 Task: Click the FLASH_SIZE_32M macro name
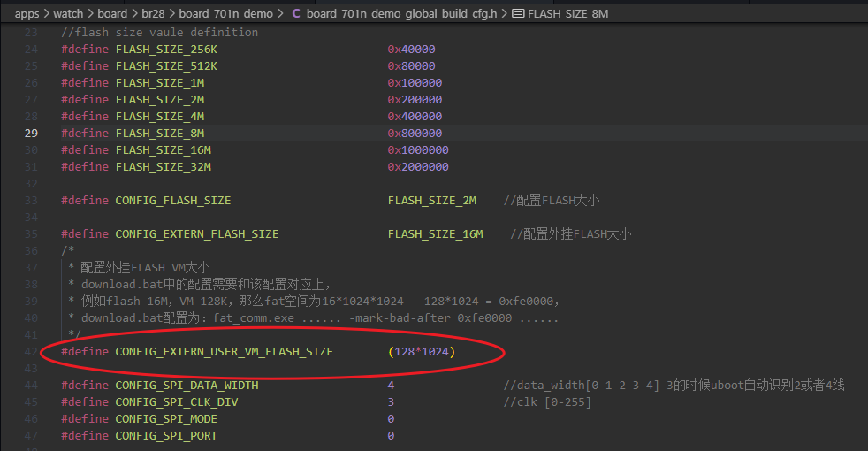tap(163, 167)
